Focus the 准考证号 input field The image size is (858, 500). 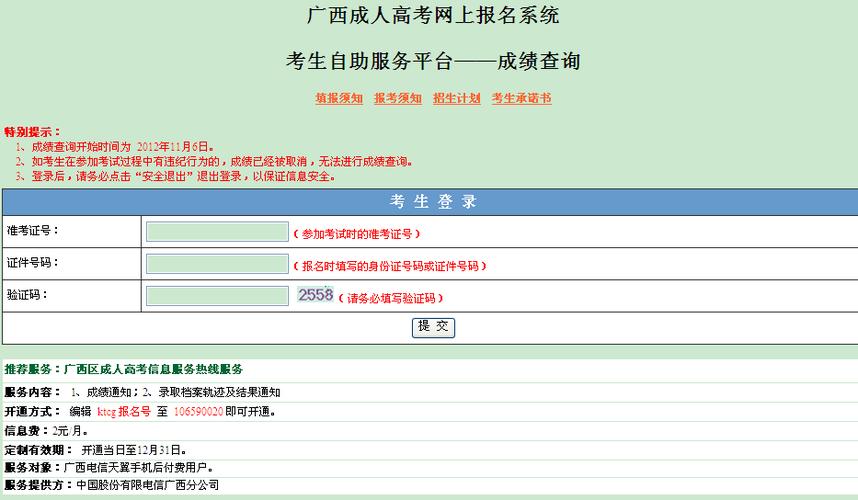click(x=217, y=231)
